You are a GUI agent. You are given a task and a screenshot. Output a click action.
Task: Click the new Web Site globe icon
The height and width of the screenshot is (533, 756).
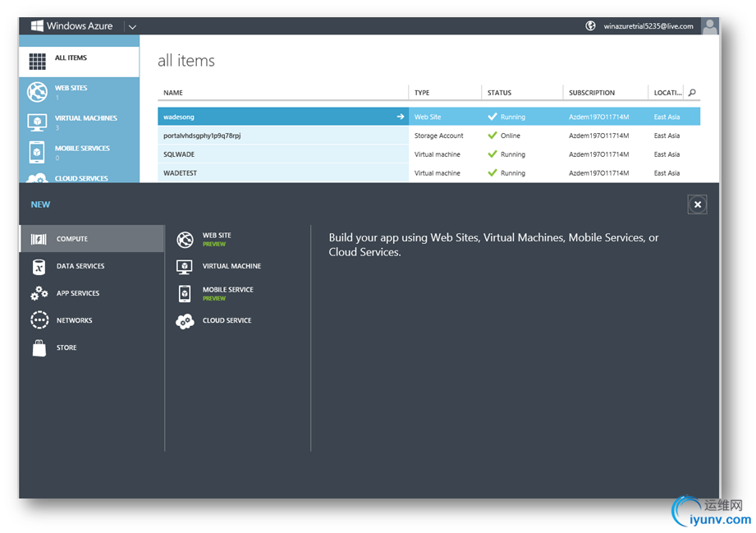pyautogui.click(x=185, y=239)
